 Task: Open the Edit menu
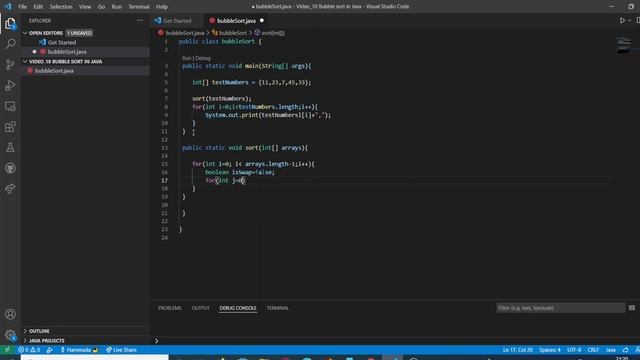pyautogui.click(x=38, y=7)
